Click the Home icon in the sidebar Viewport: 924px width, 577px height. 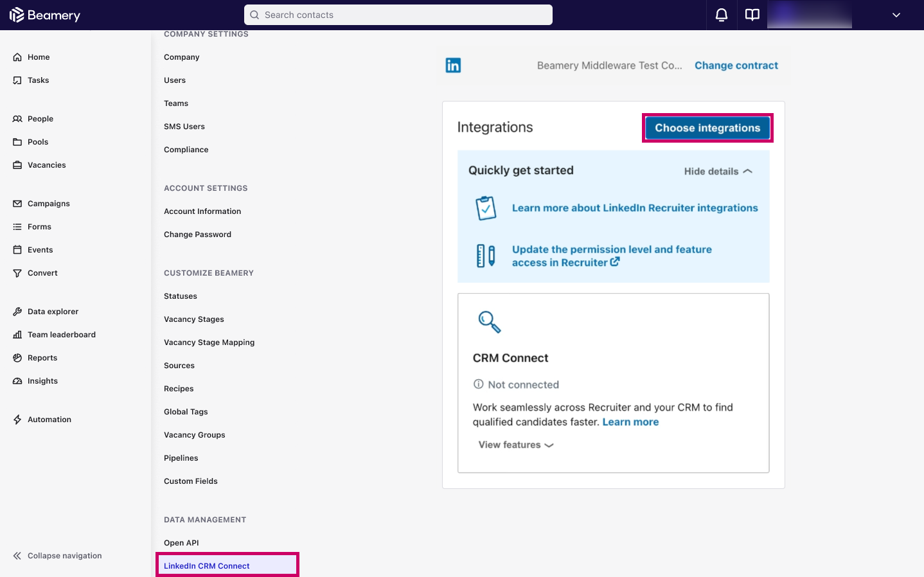click(17, 57)
